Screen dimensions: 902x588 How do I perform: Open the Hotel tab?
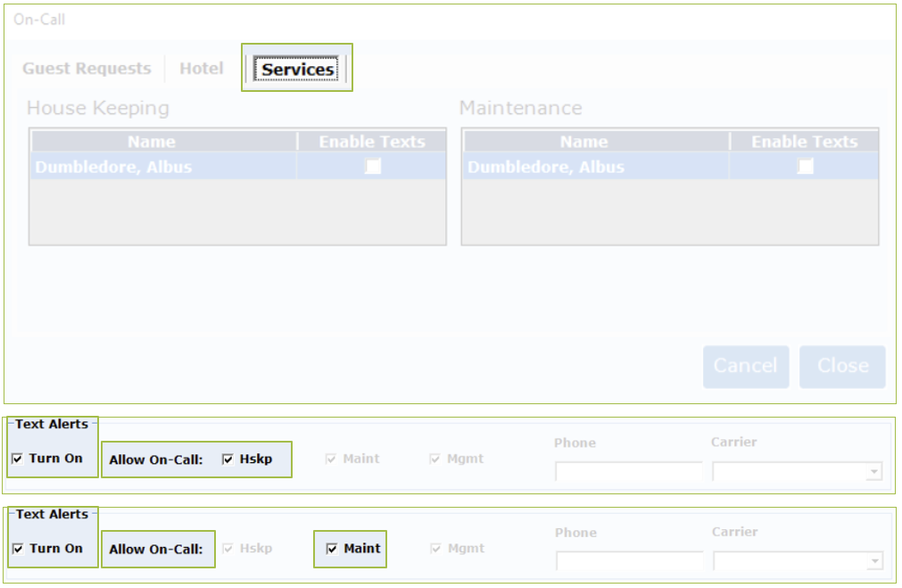201,69
